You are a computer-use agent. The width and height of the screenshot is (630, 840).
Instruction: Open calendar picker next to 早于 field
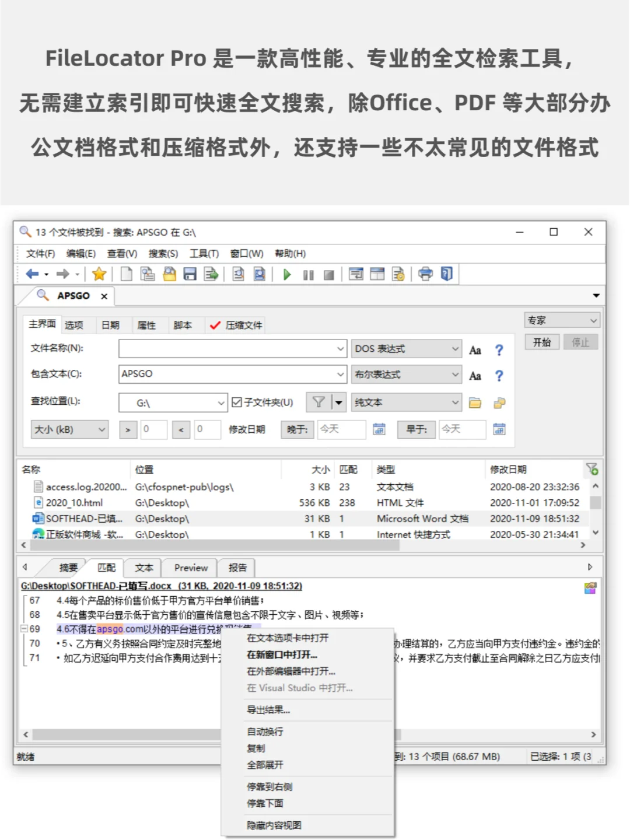[499, 430]
